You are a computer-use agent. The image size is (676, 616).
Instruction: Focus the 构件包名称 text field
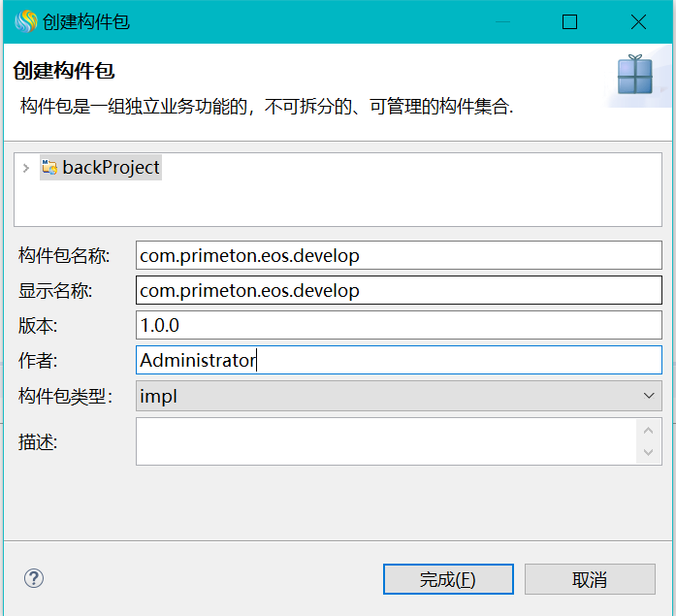pyautogui.click(x=398, y=255)
